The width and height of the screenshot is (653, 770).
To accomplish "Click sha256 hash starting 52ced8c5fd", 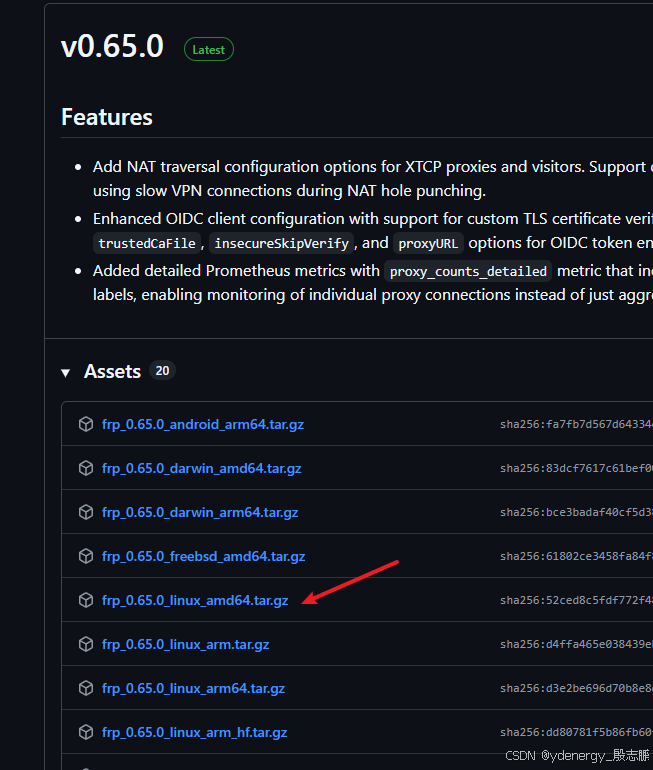I will (576, 601).
